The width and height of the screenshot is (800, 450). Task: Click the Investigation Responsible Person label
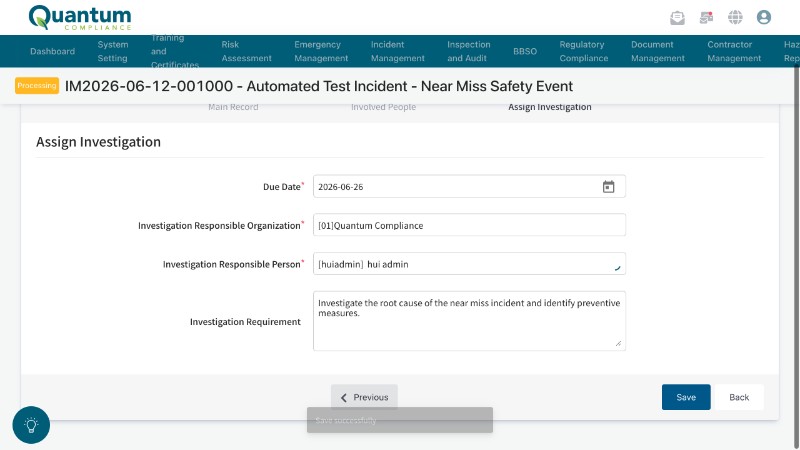pos(231,264)
